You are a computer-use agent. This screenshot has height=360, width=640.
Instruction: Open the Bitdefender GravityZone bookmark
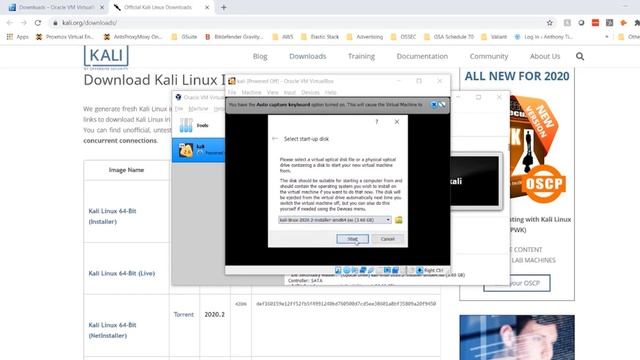(x=234, y=37)
